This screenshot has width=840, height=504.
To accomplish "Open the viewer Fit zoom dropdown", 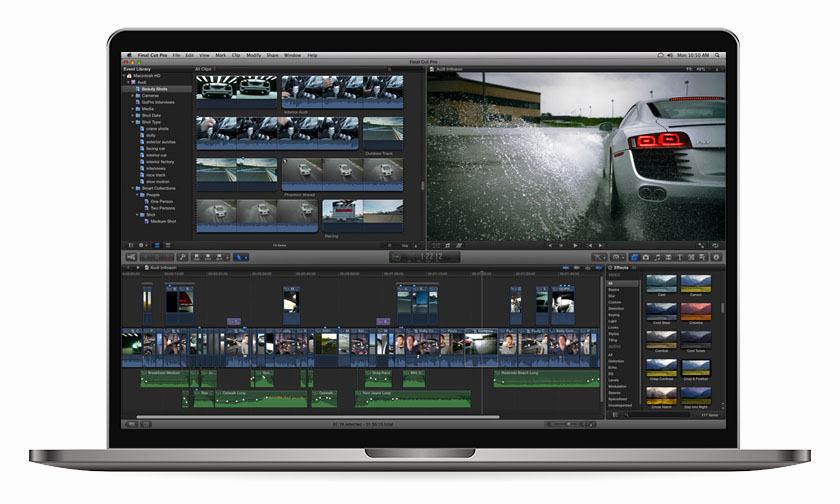I will [x=700, y=69].
